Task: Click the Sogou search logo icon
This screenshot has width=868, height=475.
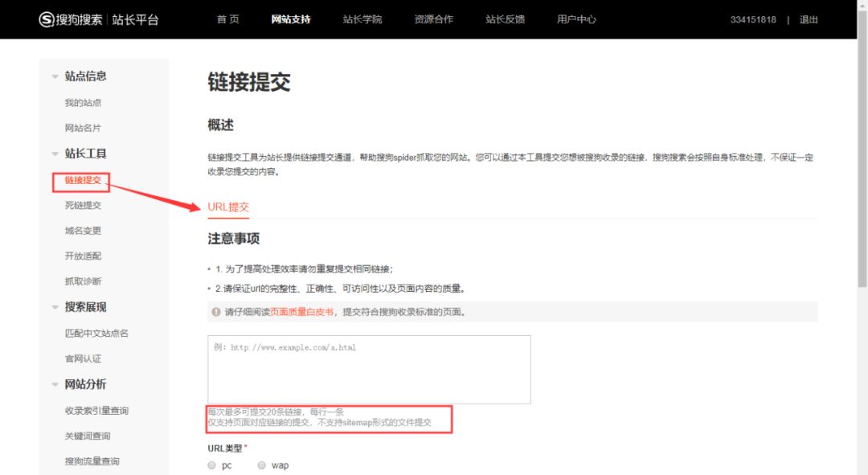Action: (x=47, y=19)
